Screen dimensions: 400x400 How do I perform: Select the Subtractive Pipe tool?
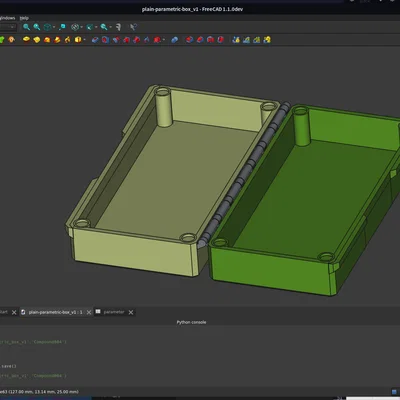tap(136, 40)
